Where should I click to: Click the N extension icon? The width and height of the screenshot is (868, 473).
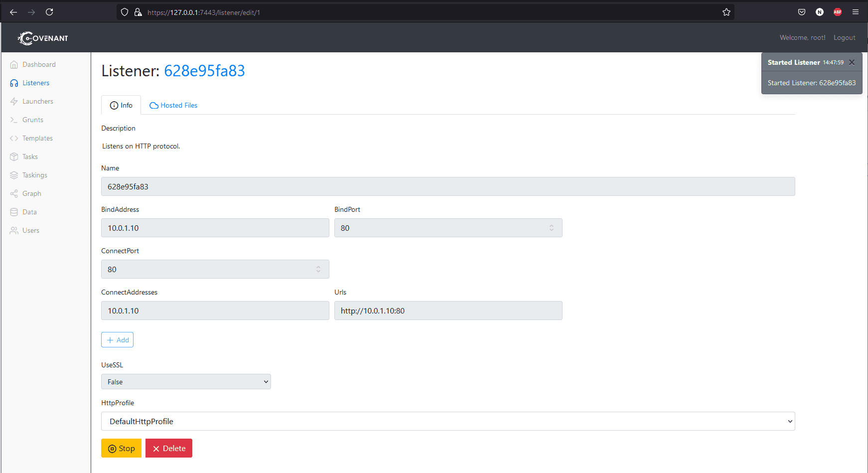[x=820, y=12]
